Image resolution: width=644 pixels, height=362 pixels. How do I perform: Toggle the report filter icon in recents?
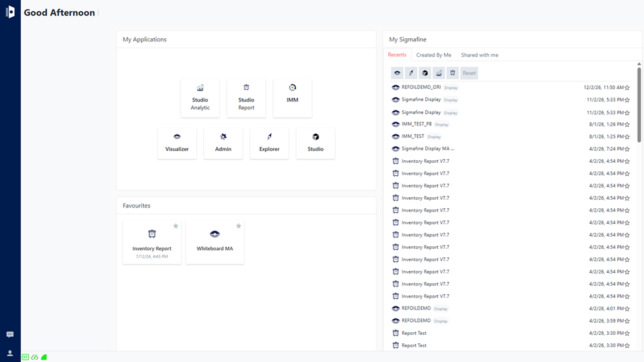coord(452,73)
